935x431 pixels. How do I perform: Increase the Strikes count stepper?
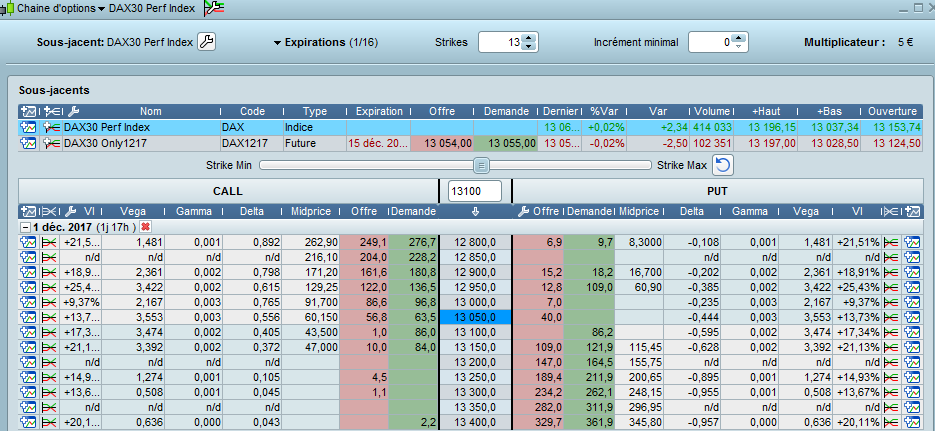529,38
